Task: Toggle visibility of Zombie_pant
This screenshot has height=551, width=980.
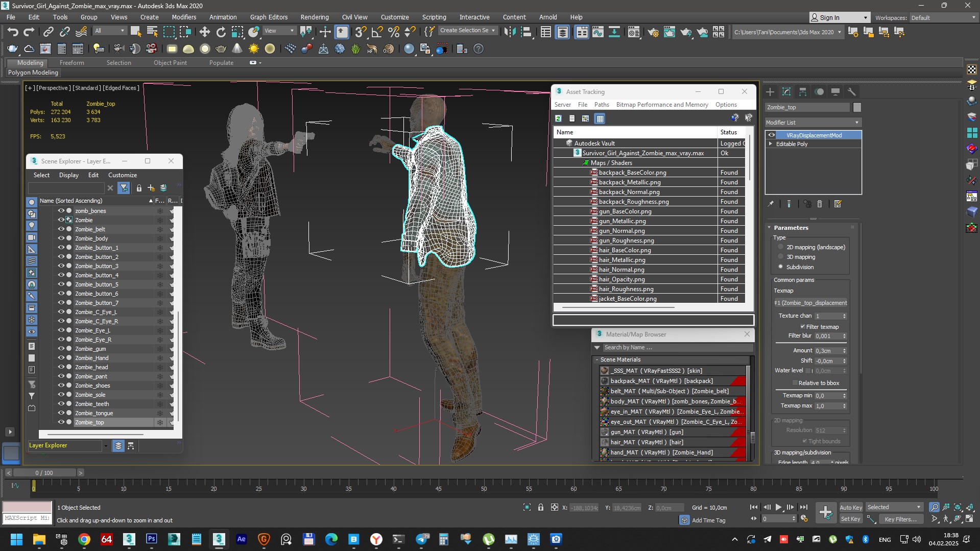Action: coord(61,376)
